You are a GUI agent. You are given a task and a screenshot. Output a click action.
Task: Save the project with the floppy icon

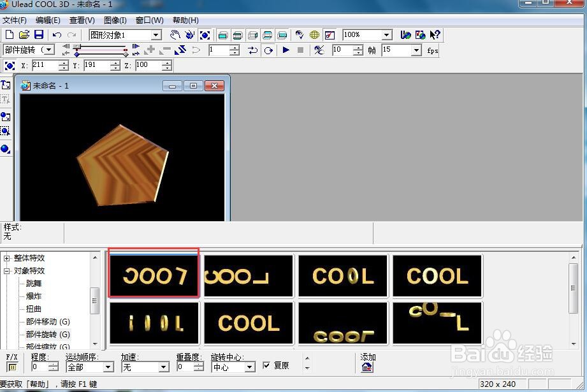click(38, 35)
